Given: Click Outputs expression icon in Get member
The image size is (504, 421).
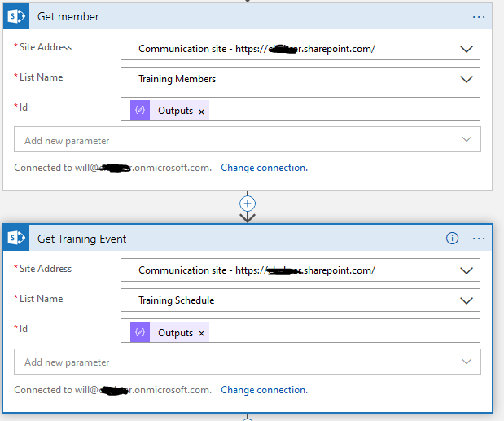Looking at the screenshot, I should tap(140, 110).
